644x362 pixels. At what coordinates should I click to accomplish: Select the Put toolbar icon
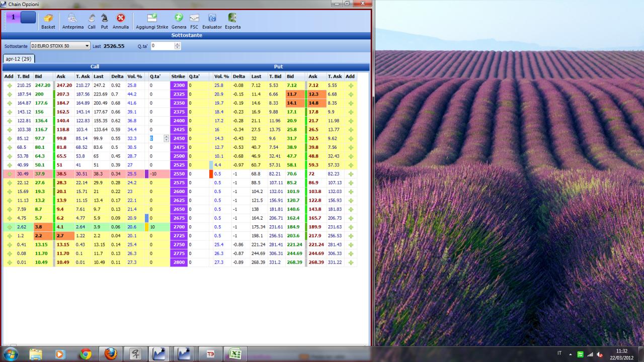[x=105, y=21]
